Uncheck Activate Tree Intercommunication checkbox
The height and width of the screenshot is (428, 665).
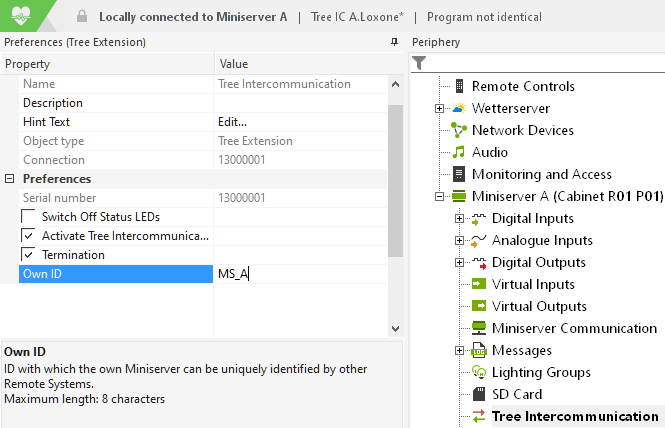28,236
